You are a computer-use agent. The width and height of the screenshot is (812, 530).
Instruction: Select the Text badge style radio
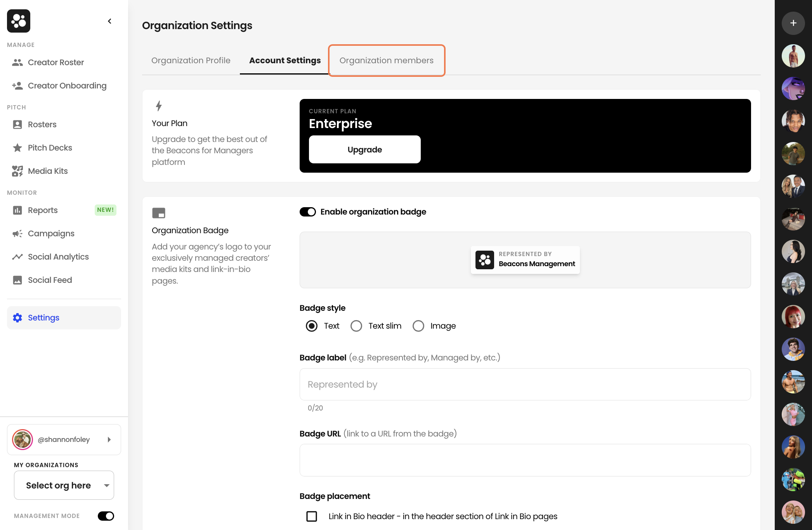312,326
